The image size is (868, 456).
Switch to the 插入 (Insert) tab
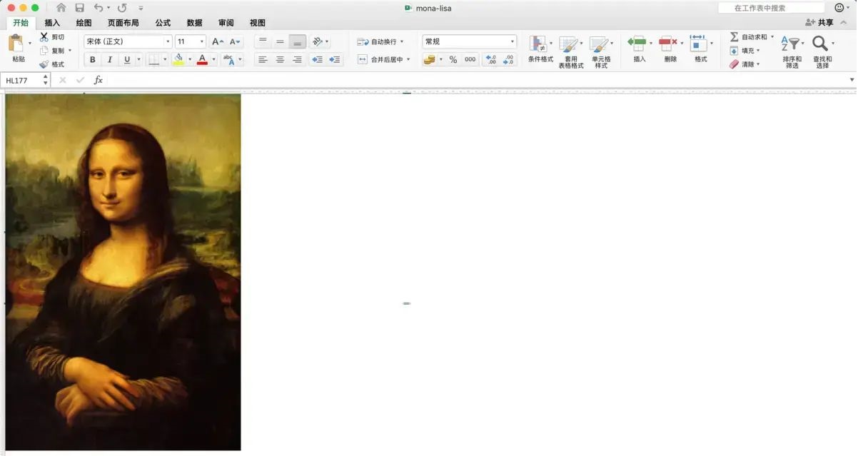(x=52, y=23)
